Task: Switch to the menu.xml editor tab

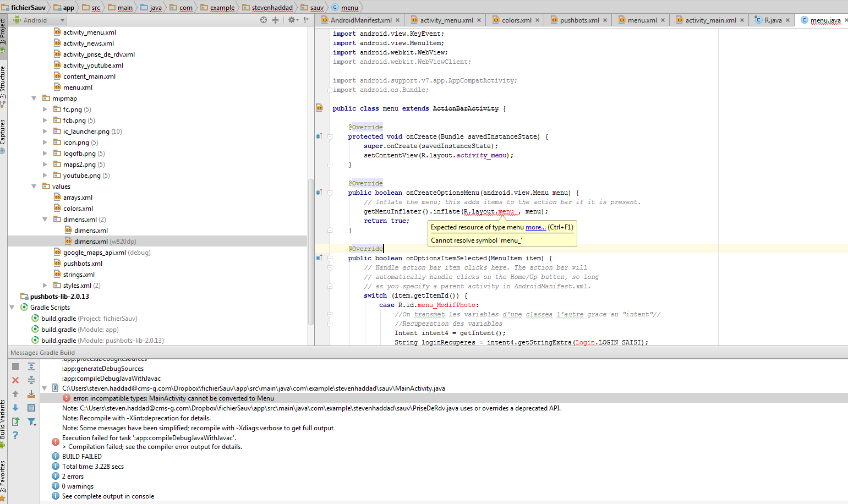Action: pos(642,20)
